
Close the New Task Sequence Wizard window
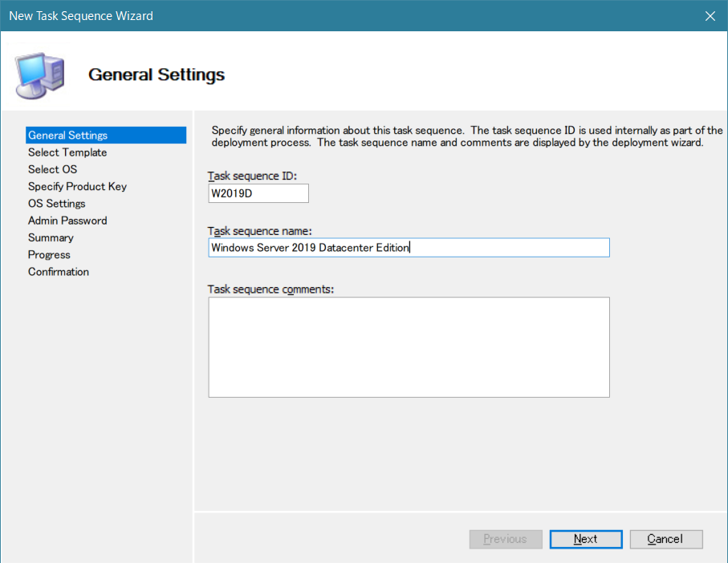(710, 16)
